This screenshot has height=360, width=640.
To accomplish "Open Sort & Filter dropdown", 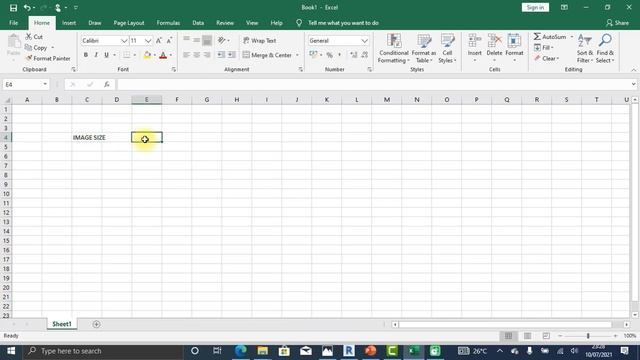I will pos(584,49).
